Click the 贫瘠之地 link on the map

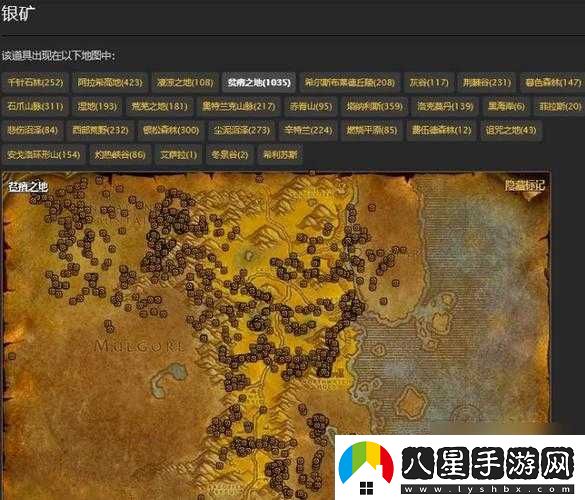coord(28,187)
